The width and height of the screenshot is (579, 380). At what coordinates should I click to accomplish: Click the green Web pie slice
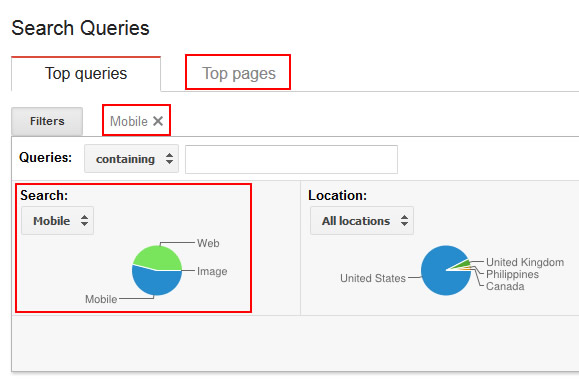158,257
